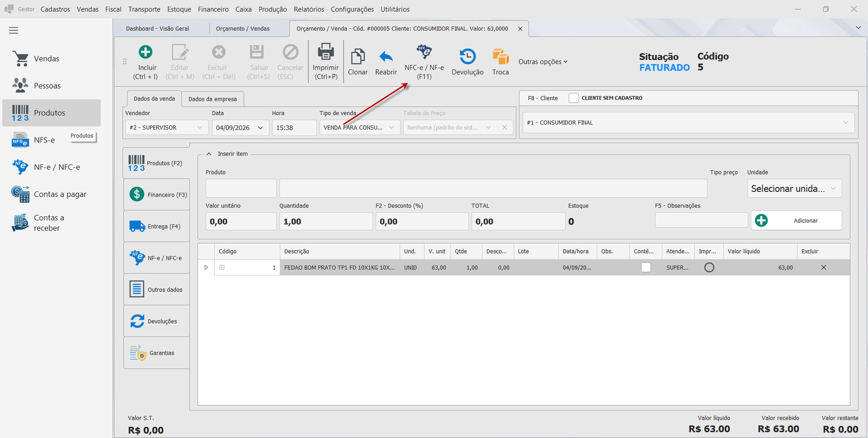Switch to Dados da empresa tab
Viewport: 868px width, 438px height.
tap(213, 99)
